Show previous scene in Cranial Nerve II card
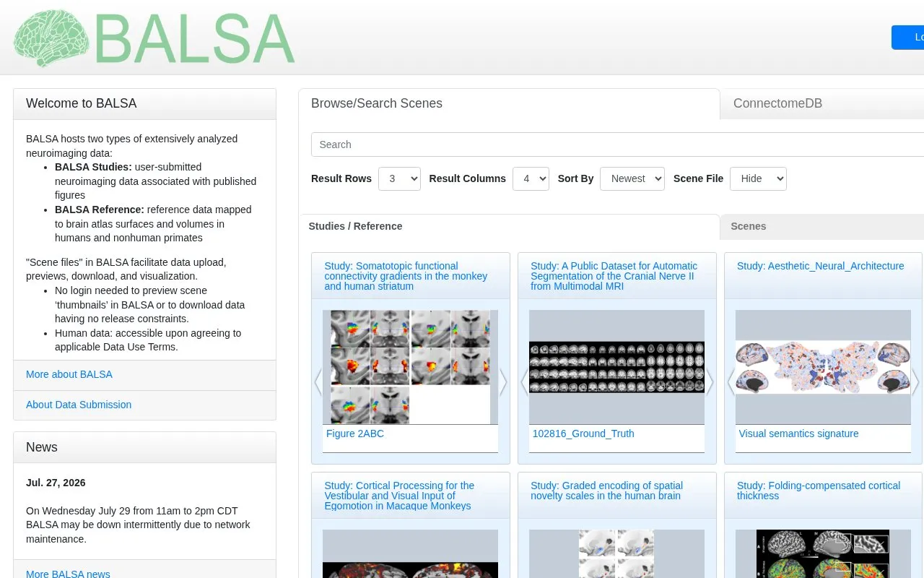 (524, 383)
